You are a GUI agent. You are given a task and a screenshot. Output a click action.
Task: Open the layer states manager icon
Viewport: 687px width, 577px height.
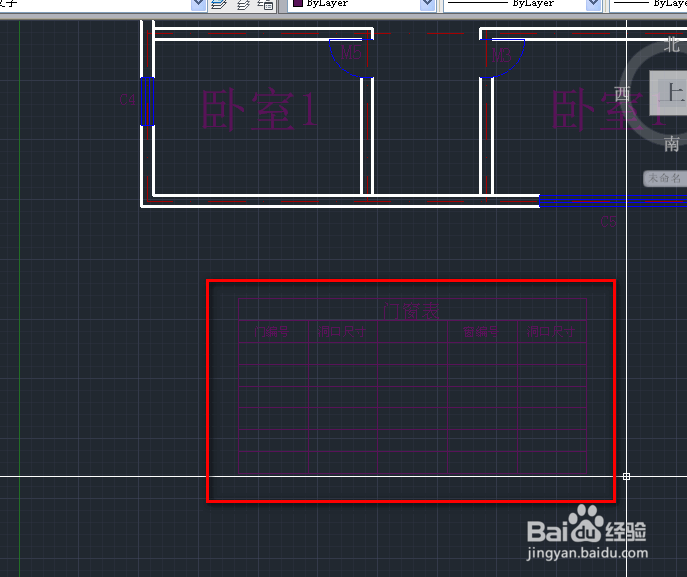(x=265, y=4)
